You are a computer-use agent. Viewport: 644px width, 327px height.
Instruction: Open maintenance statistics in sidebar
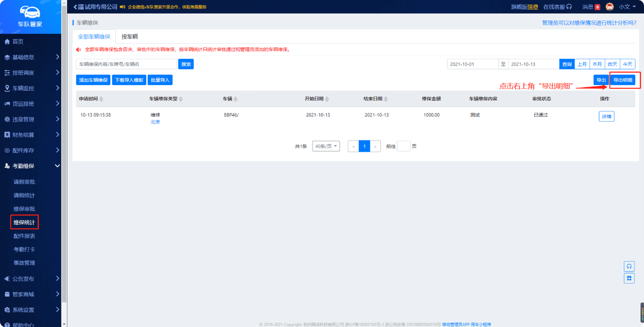(x=24, y=222)
